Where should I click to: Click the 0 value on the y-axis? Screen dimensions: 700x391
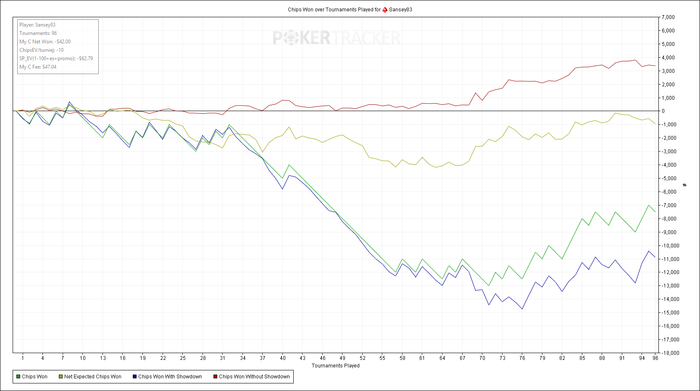663,111
